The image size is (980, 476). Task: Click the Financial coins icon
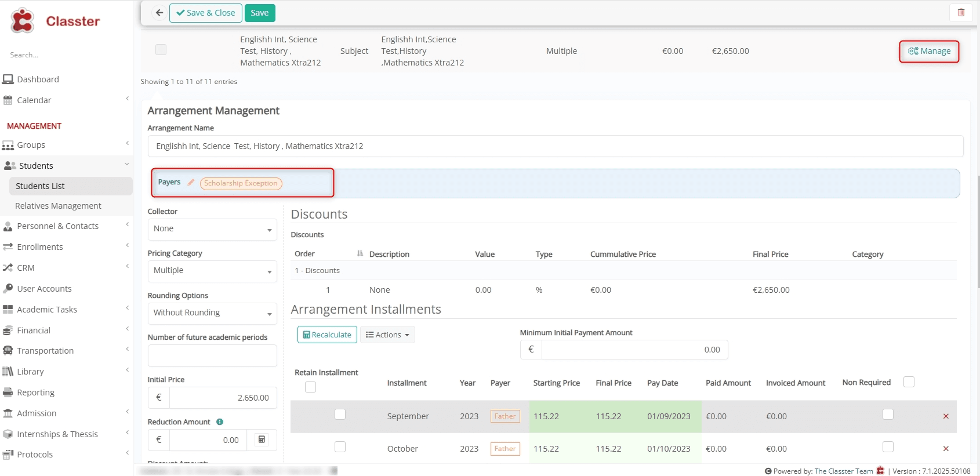8,330
